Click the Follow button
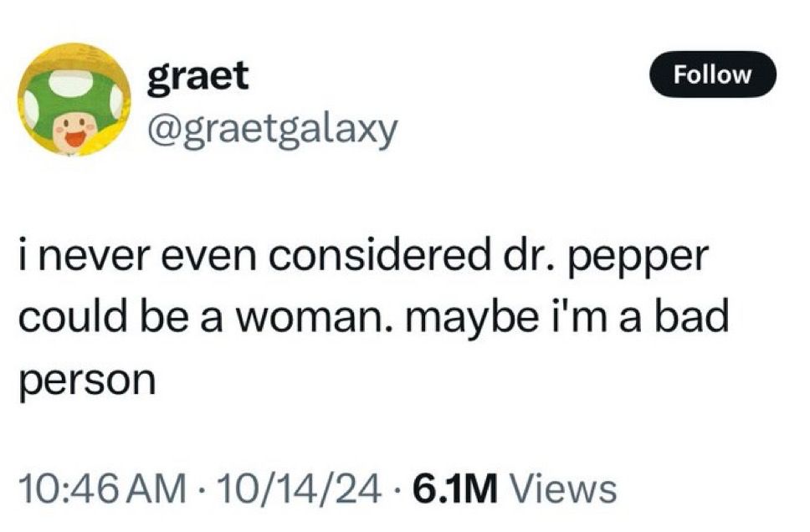This screenshot has height=532, width=810. (712, 74)
